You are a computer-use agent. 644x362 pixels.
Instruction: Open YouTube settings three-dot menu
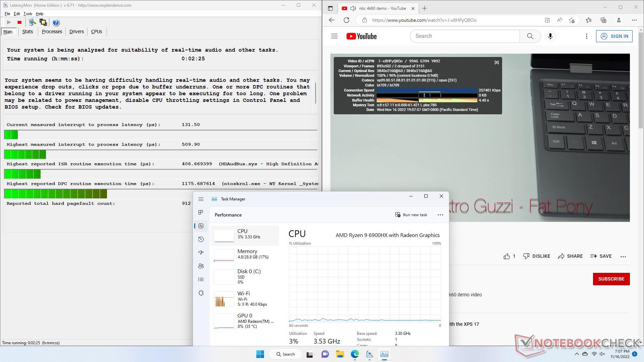[587, 36]
